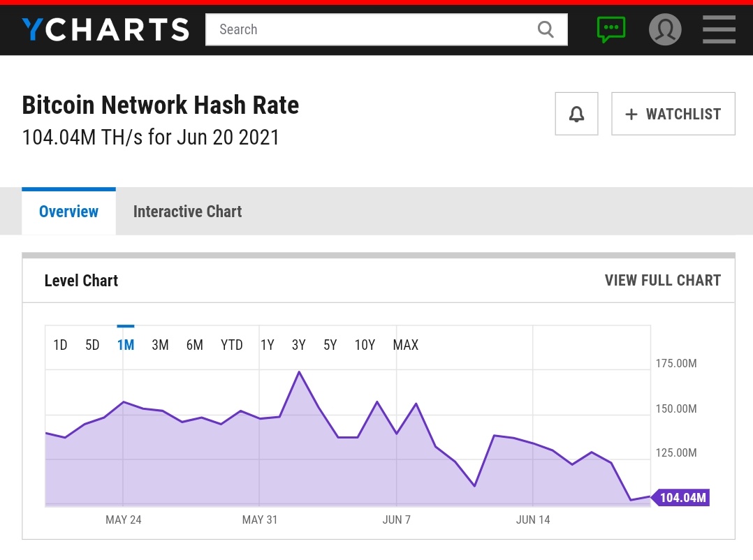Select the 1D time range
The image size is (753, 560).
(60, 344)
